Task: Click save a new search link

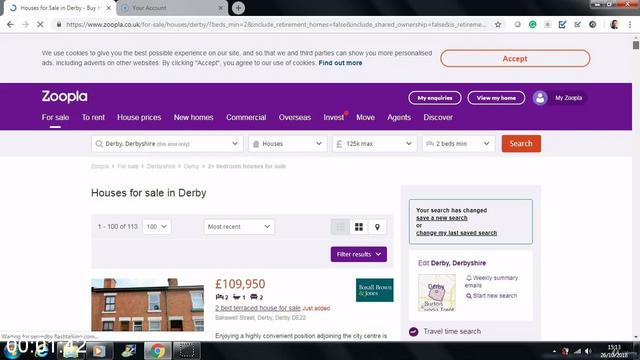Action: point(442,218)
